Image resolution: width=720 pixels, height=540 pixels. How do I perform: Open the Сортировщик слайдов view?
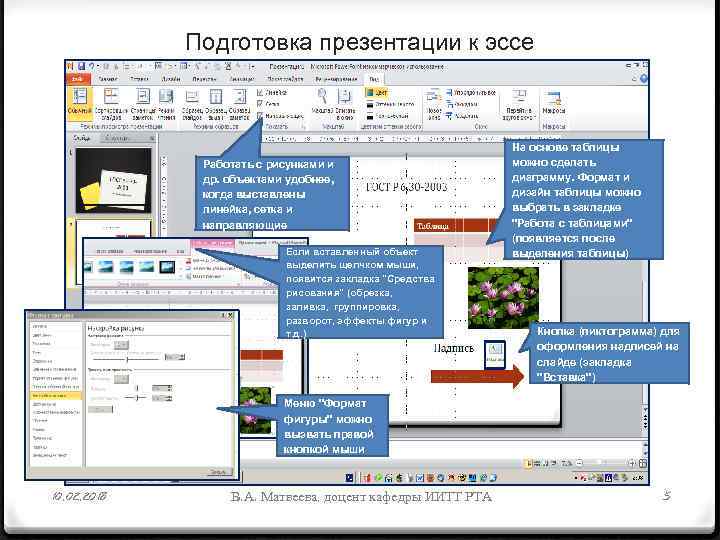click(x=111, y=102)
